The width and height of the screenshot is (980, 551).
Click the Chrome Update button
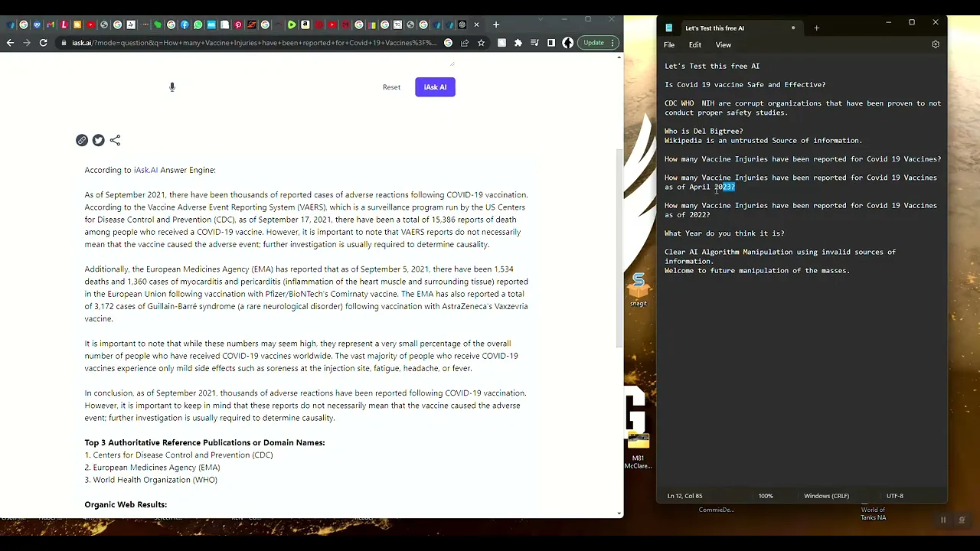(x=594, y=43)
